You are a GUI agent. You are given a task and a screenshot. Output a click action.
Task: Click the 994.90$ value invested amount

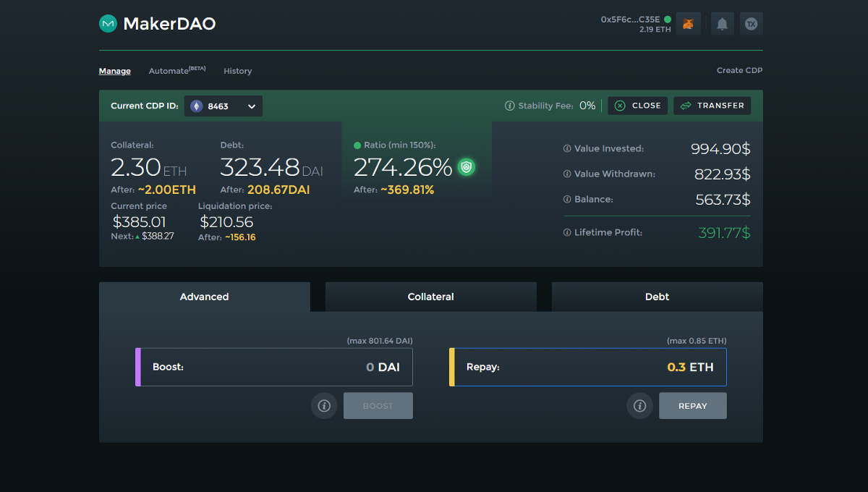tap(720, 149)
